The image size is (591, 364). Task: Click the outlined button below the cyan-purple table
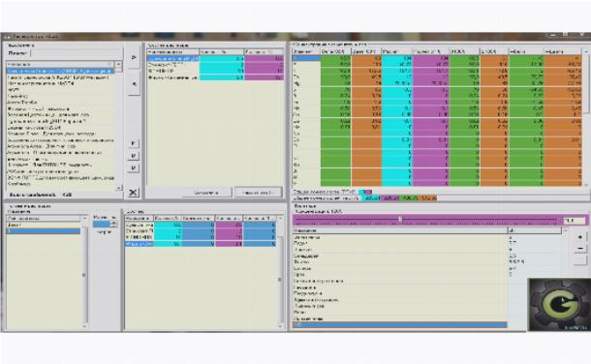coord(258,193)
